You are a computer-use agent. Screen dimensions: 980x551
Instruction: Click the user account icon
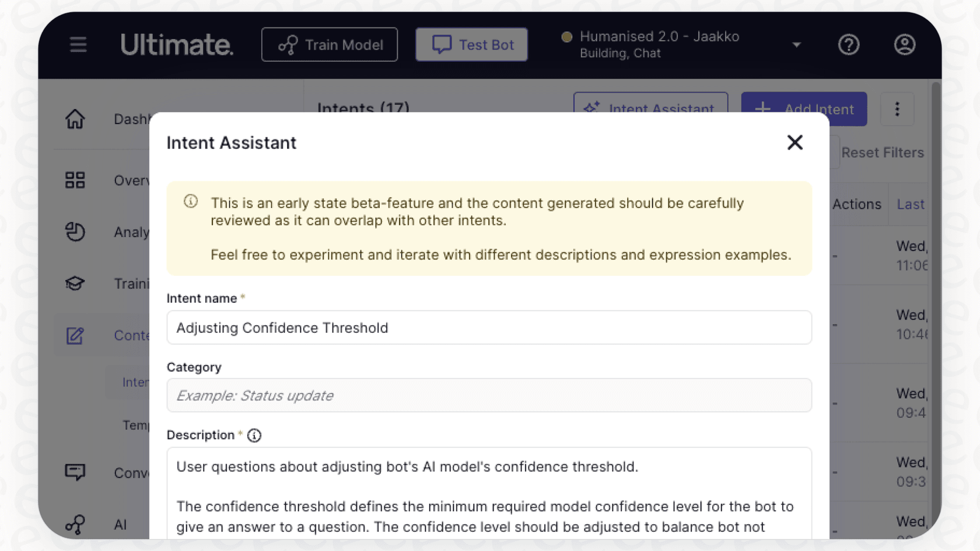[904, 44]
